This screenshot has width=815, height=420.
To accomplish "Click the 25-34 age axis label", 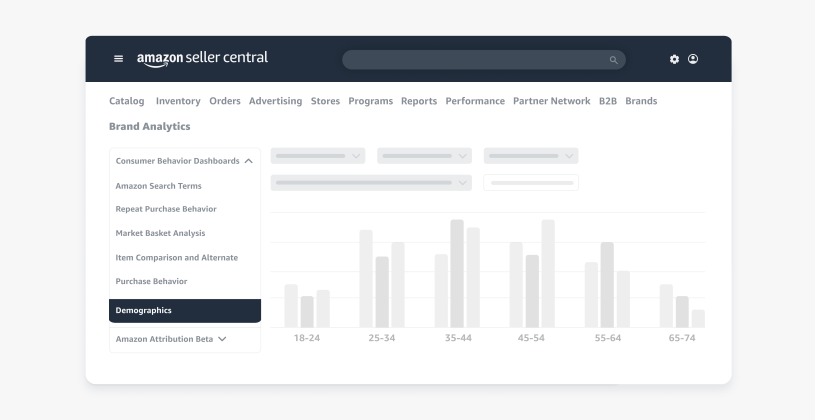I will pyautogui.click(x=382, y=338).
